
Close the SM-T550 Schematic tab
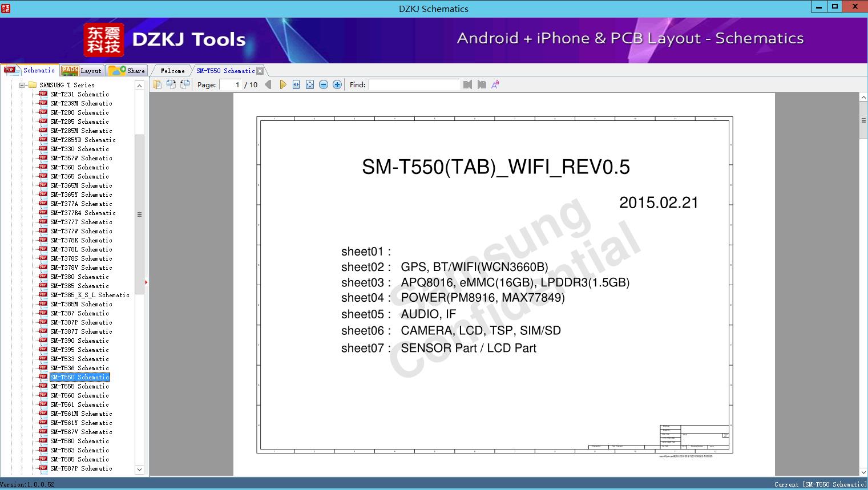(260, 71)
